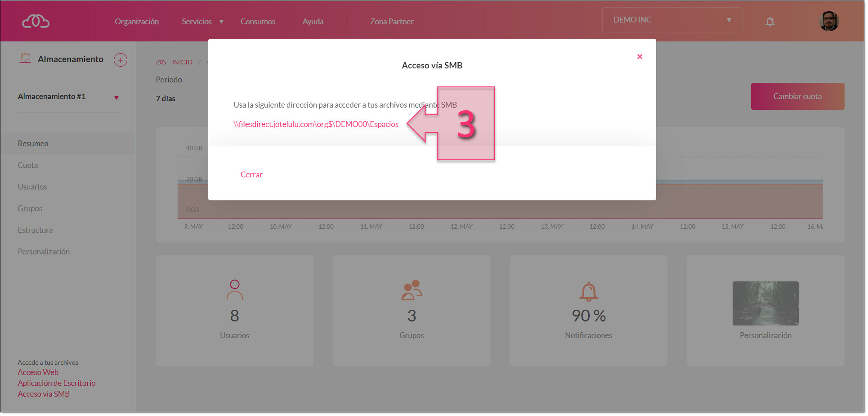868x416 pixels.
Task: Click the Almacenamiento storage panel icon
Action: pyautogui.click(x=26, y=58)
